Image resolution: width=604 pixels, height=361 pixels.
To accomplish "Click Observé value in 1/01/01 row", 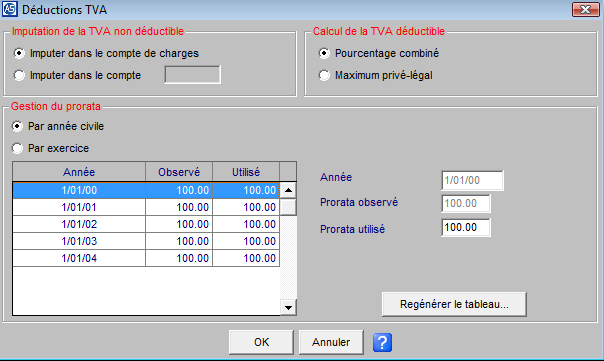I will pyautogui.click(x=179, y=207).
